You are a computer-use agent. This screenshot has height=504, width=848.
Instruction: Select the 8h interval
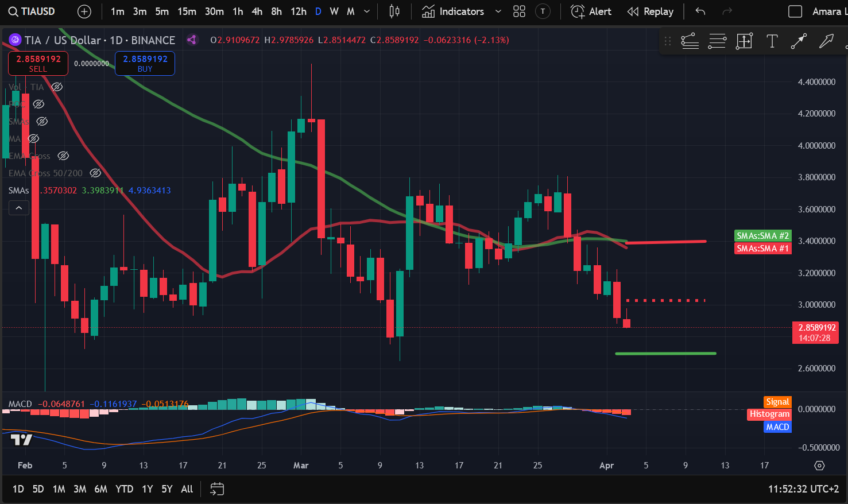point(276,11)
